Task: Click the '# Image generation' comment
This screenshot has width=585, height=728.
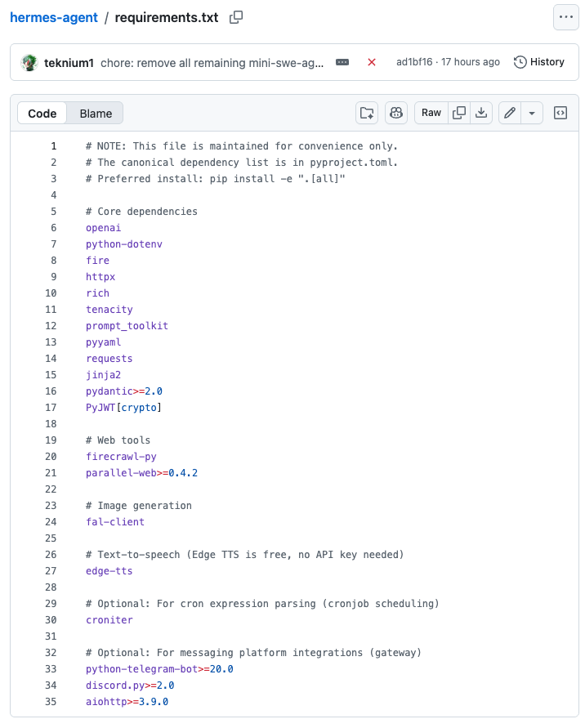Action: [x=138, y=506]
